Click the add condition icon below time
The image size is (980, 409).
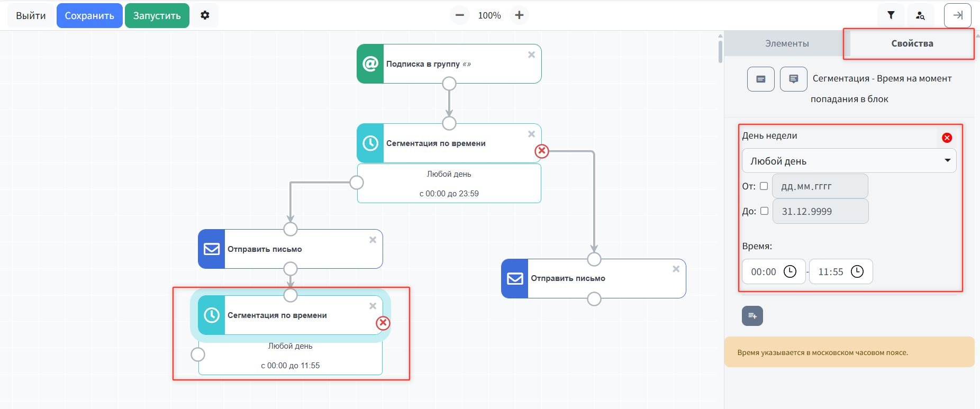(752, 316)
